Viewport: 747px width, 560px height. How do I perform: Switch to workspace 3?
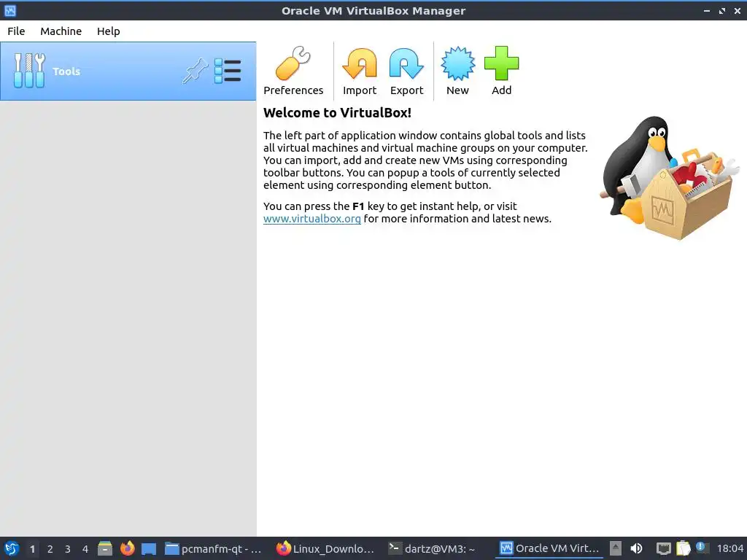(68, 549)
